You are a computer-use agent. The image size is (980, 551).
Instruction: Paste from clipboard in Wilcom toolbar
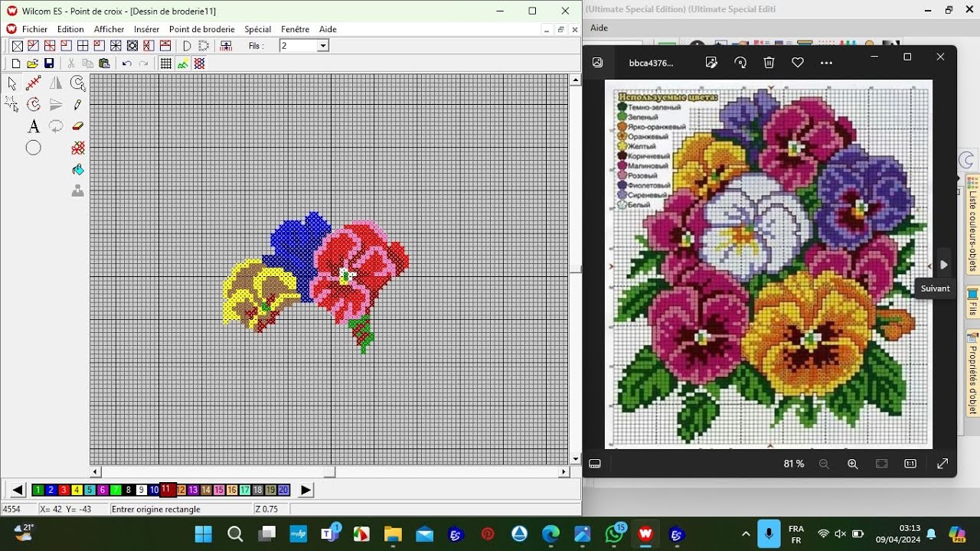pos(104,64)
